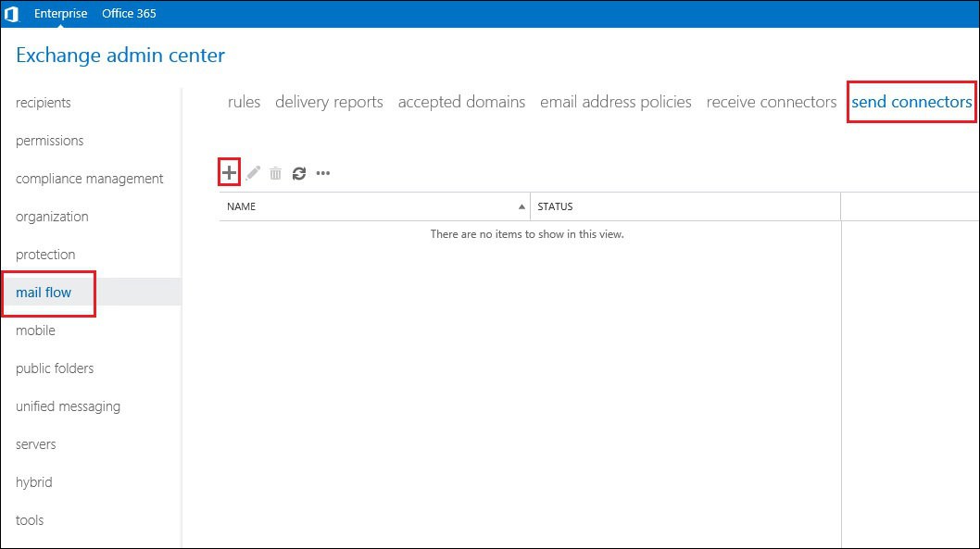The height and width of the screenshot is (549, 980).
Task: Open the email address policies tab
Action: [x=616, y=102]
